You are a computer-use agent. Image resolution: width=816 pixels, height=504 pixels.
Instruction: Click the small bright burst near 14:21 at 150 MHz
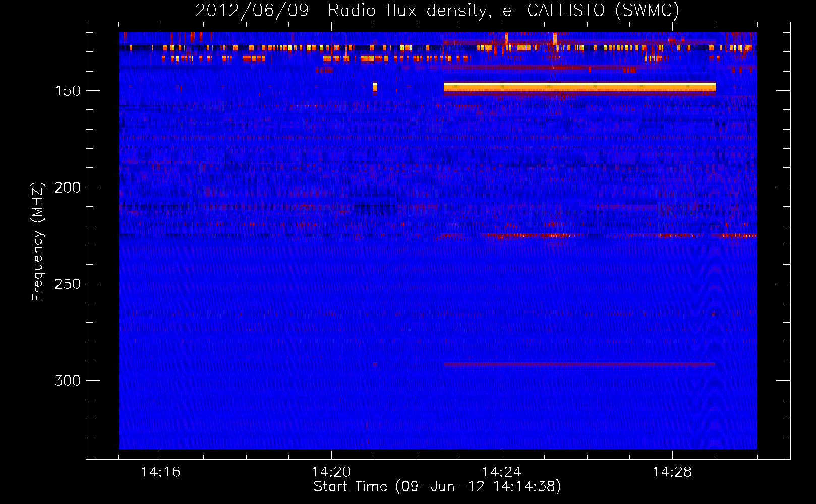(375, 87)
